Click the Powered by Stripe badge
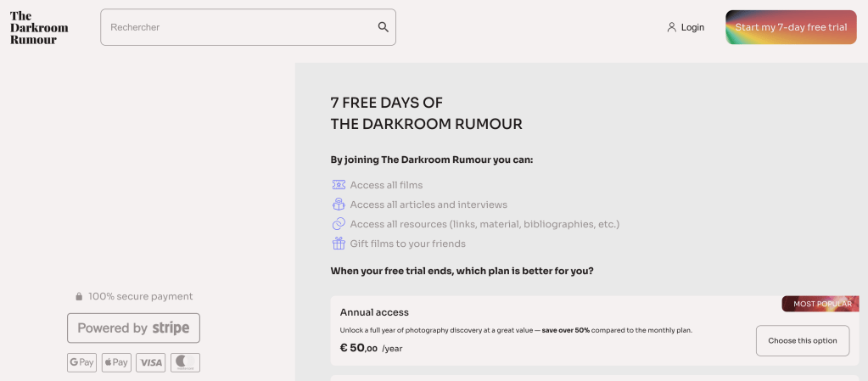 [134, 328]
